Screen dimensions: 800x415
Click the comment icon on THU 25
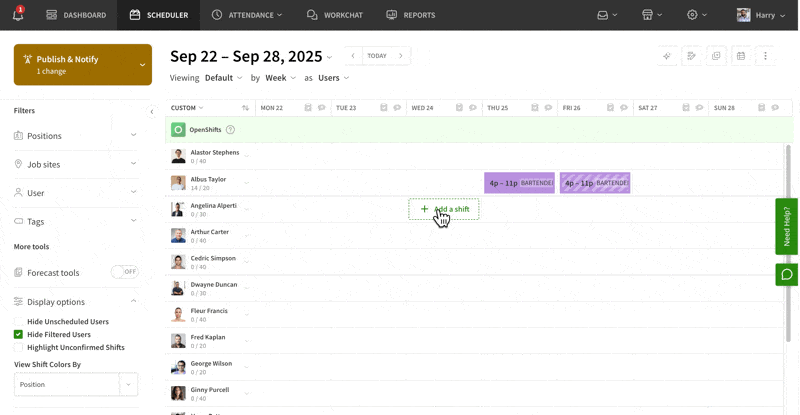click(x=548, y=108)
